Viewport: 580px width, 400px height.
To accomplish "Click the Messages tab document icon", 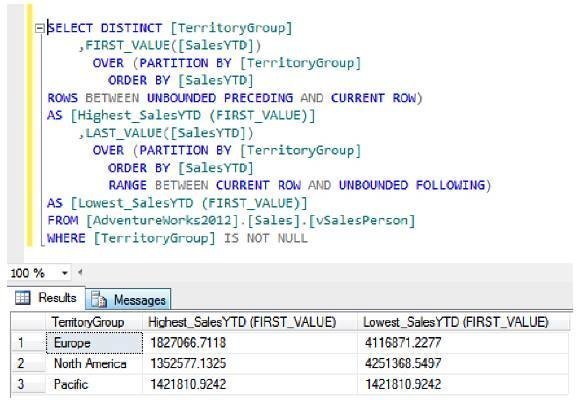I will point(99,300).
